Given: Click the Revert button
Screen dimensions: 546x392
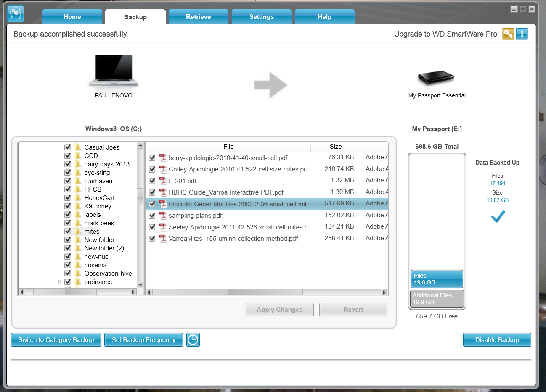Looking at the screenshot, I should 353,310.
